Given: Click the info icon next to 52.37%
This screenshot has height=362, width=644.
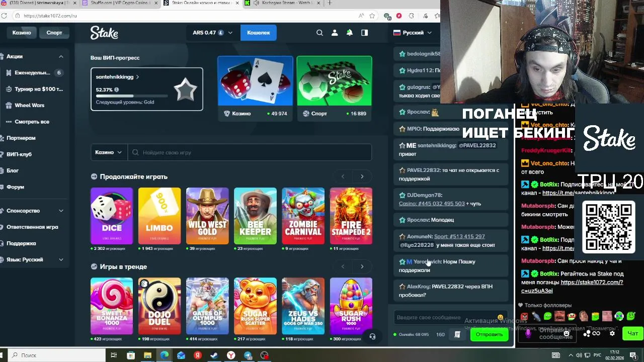Looking at the screenshot, I should [x=116, y=89].
